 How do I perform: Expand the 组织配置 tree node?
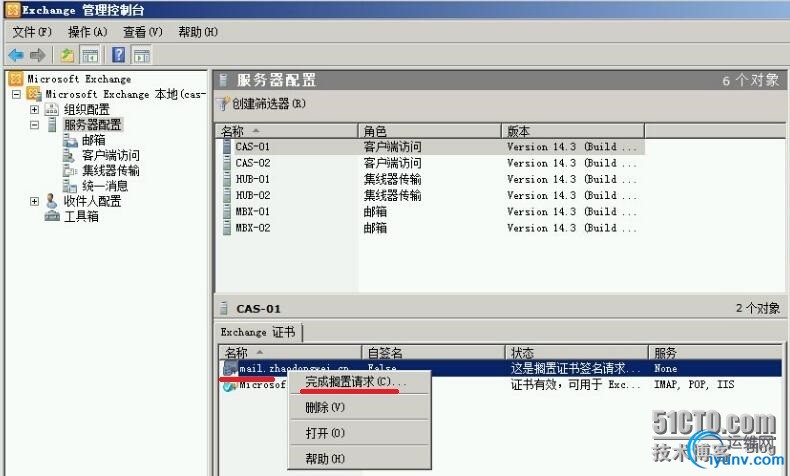(34, 109)
